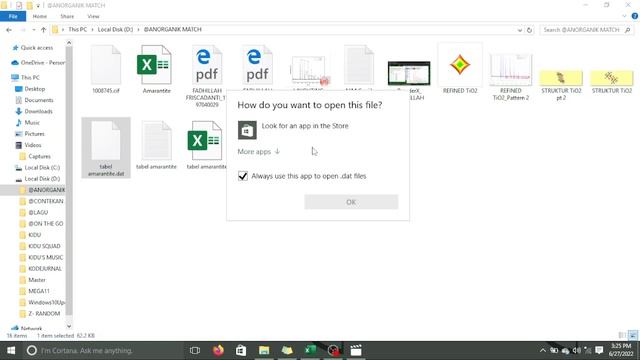Viewport: 640px width, 360px height.
Task: Switch to large icons view in the status bar
Action: 633,336
